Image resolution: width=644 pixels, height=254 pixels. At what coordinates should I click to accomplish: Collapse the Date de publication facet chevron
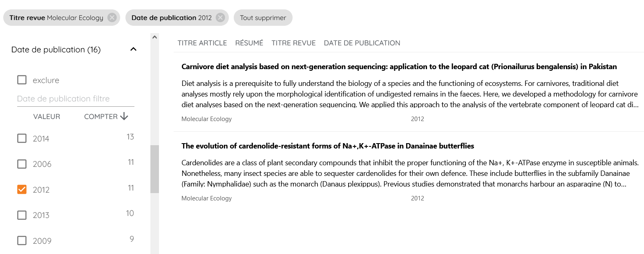[x=133, y=49]
